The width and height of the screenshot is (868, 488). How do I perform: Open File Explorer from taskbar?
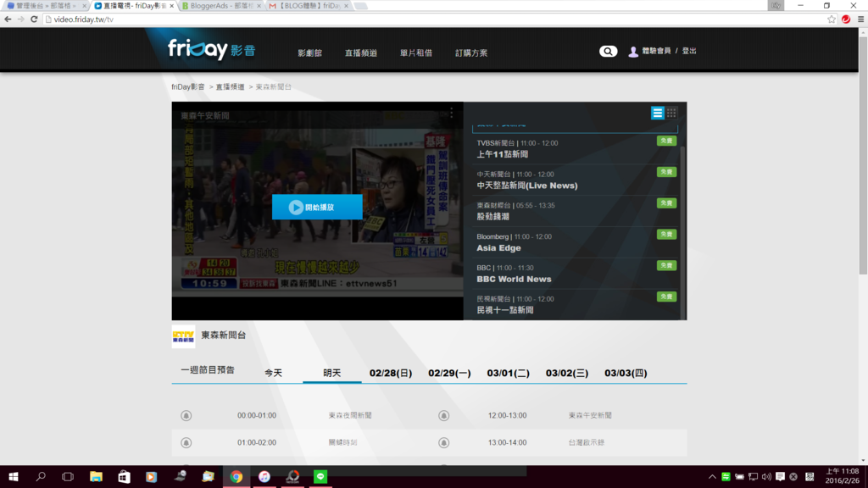[97, 476]
